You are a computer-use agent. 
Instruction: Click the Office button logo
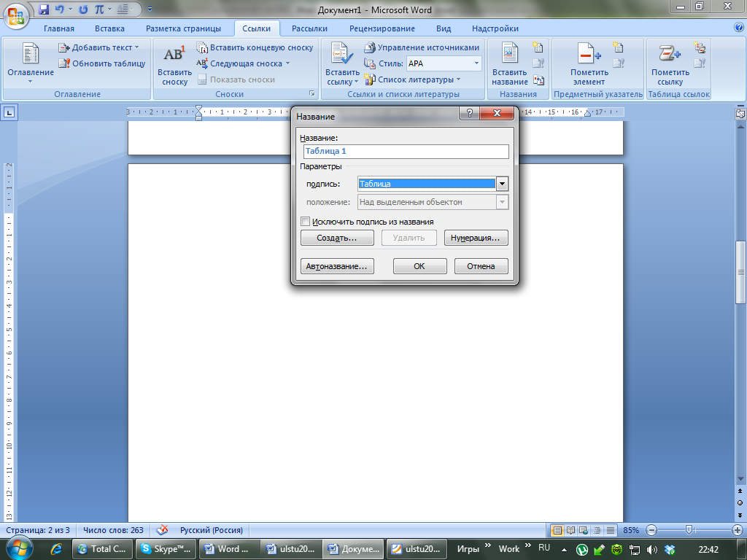[16, 16]
